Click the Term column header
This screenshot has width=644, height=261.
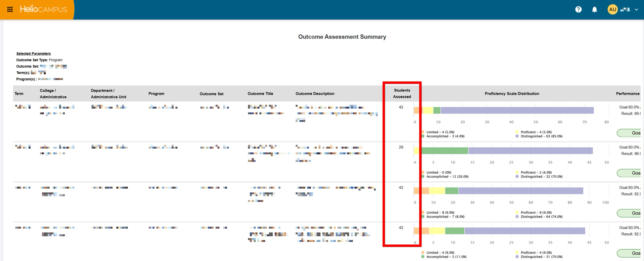pos(19,93)
